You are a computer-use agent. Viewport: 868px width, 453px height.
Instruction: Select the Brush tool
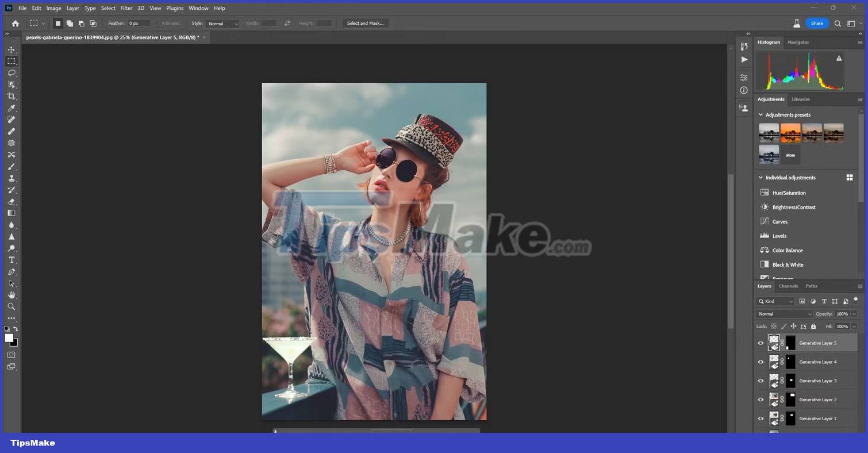(x=11, y=167)
